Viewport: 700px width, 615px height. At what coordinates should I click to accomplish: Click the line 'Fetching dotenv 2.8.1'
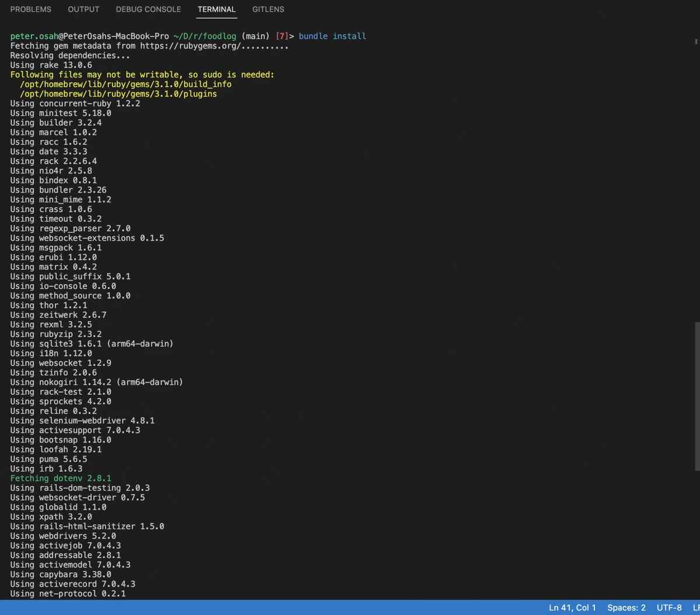click(x=61, y=478)
